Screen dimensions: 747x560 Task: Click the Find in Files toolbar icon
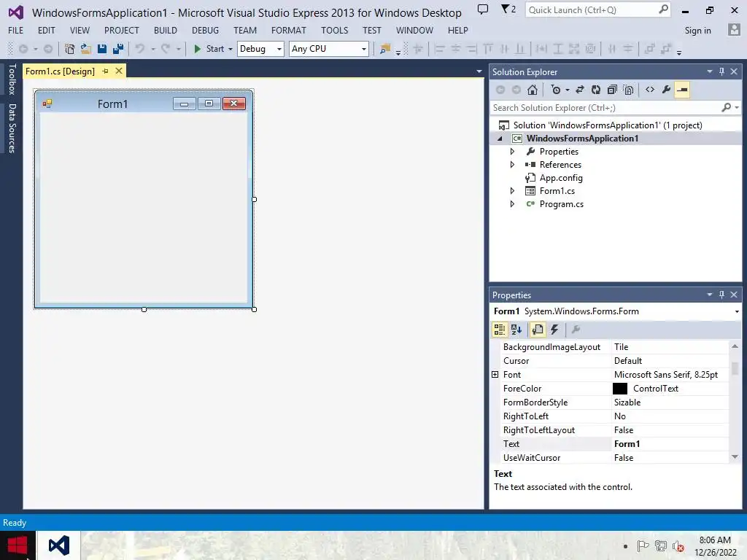tap(385, 49)
